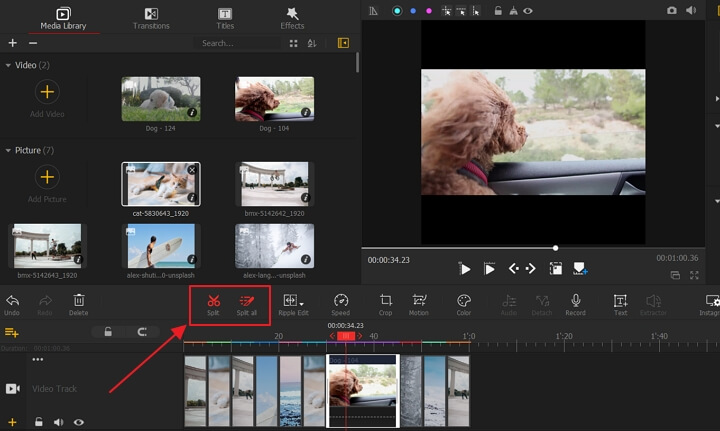Switch to the Transitions tab
720x431 pixels.
150,18
